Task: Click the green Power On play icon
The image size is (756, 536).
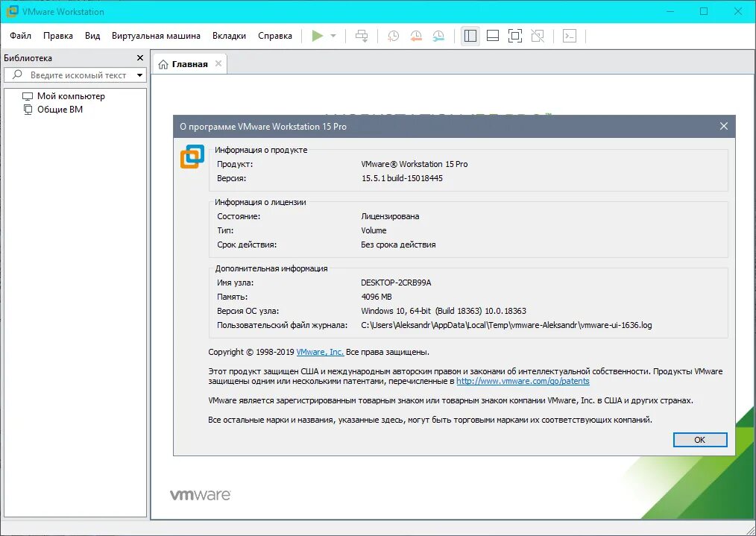Action: [x=318, y=36]
